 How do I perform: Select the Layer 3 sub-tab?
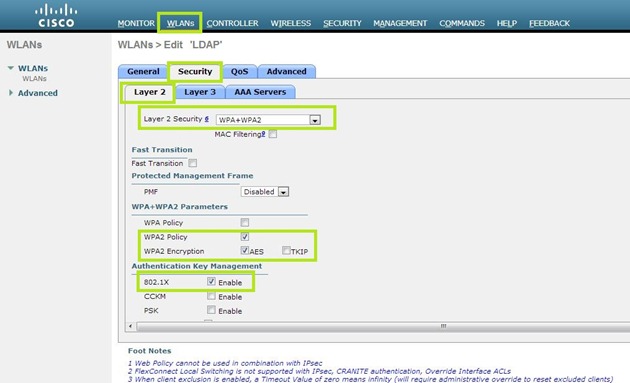point(200,92)
